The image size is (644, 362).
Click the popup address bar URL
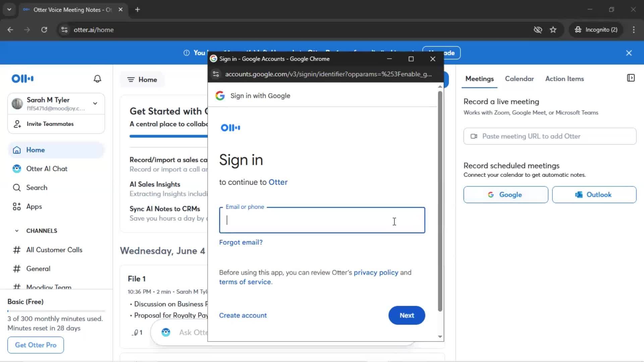point(328,74)
